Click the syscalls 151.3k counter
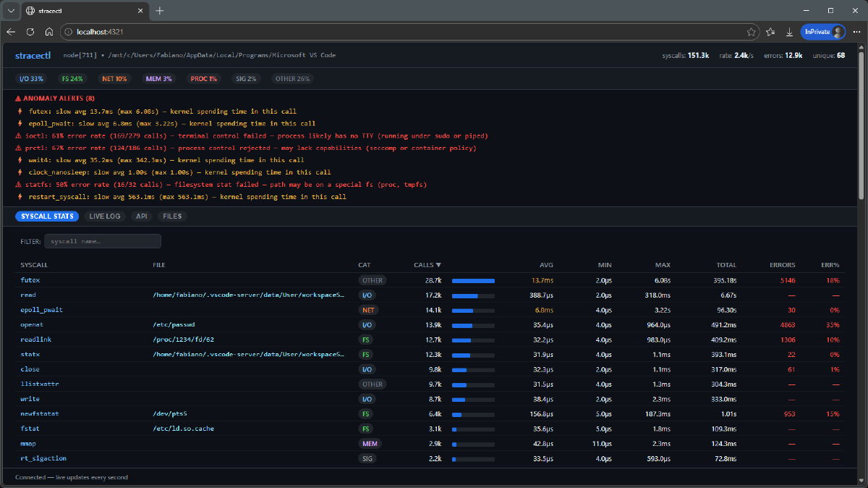868x488 pixels. [686, 56]
